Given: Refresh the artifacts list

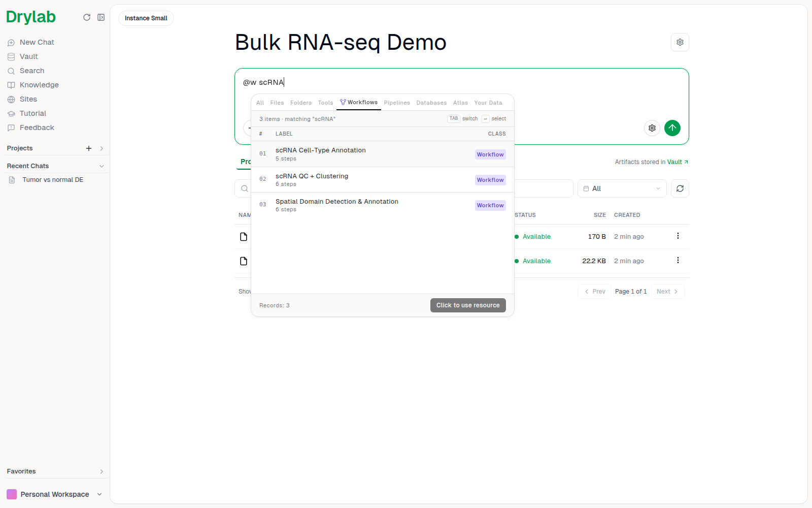Looking at the screenshot, I should pos(680,188).
